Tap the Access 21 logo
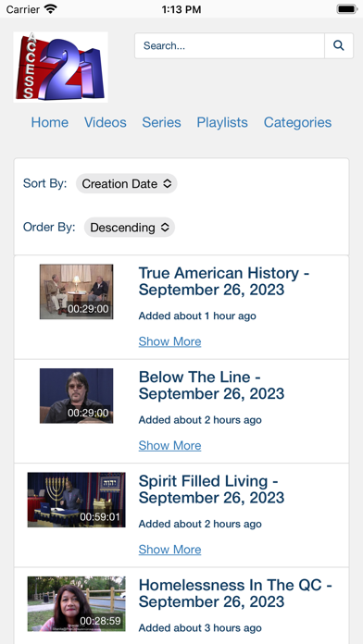Image resolution: width=363 pixels, height=644 pixels. pyautogui.click(x=61, y=67)
